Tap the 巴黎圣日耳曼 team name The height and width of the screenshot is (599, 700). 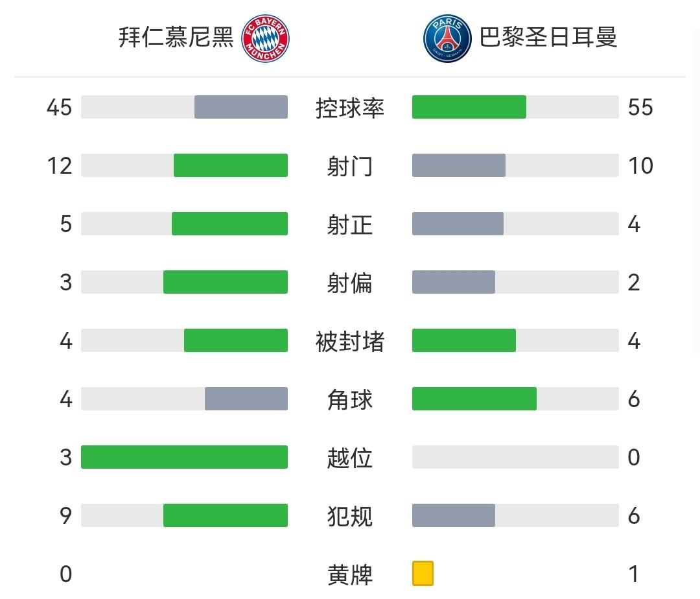click(x=548, y=37)
